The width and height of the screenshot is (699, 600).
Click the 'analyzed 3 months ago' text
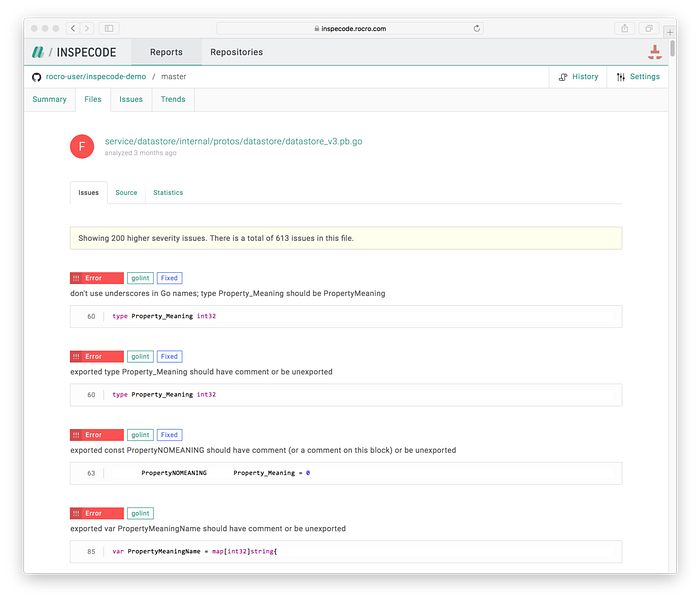click(140, 153)
